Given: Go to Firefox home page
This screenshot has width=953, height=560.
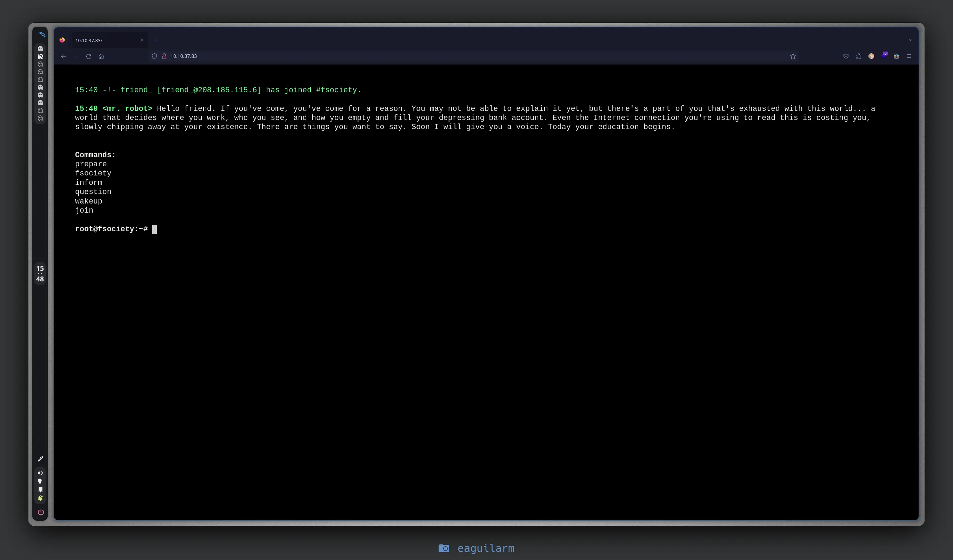Looking at the screenshot, I should tap(101, 56).
